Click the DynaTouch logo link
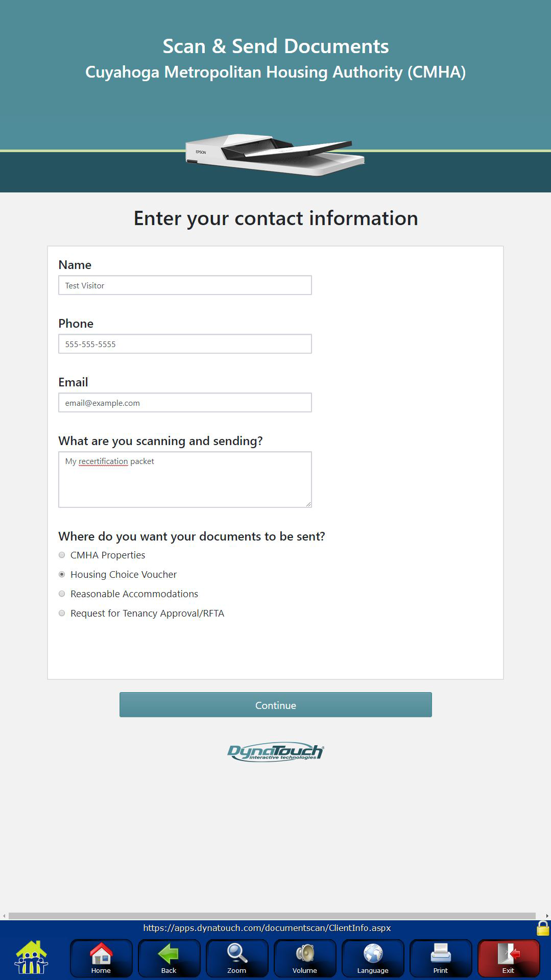 276,752
